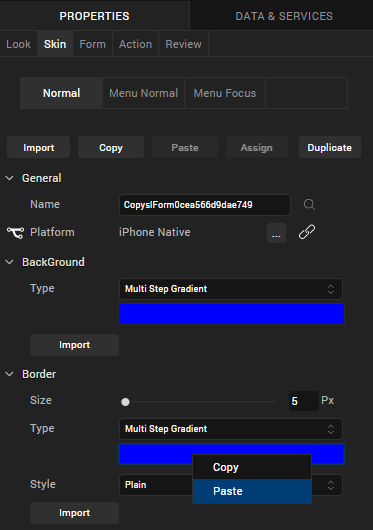Click the blue BackGround gradient swatch

coord(231,314)
